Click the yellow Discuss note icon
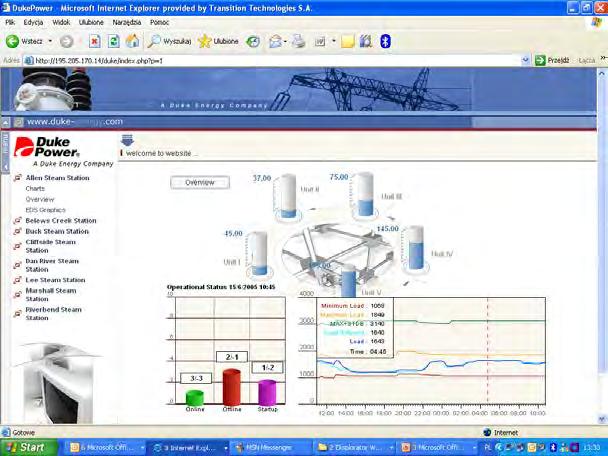608x456 pixels. tap(347, 41)
